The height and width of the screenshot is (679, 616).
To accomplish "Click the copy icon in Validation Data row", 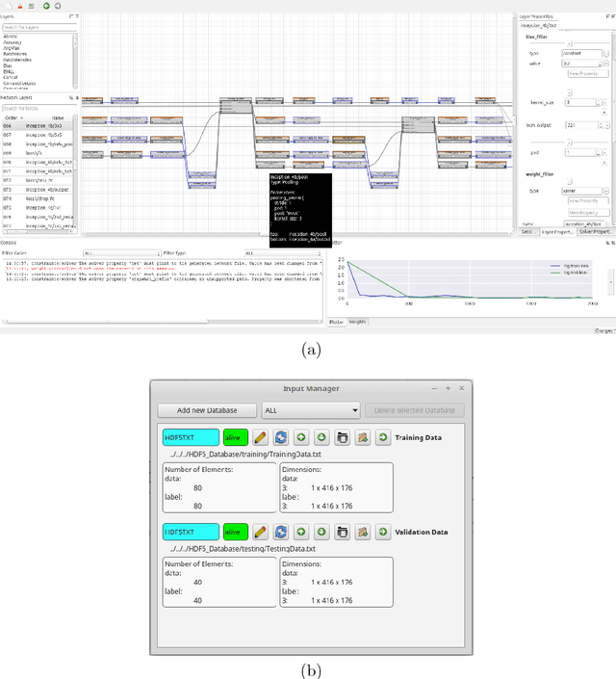I will coord(343,531).
